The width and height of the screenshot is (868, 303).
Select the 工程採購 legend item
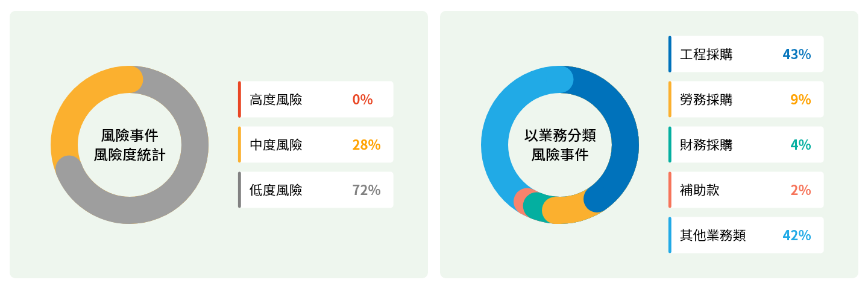[x=746, y=54]
